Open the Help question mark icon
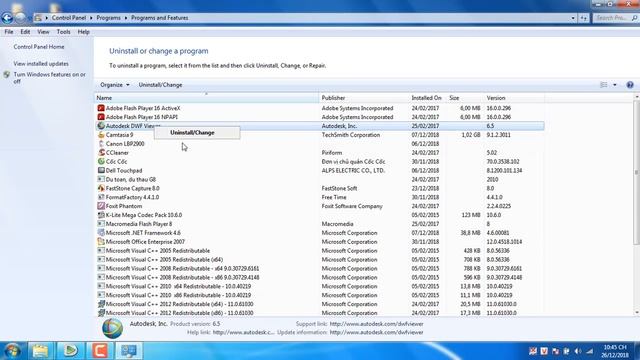The height and width of the screenshot is (360, 640). pos(630,85)
